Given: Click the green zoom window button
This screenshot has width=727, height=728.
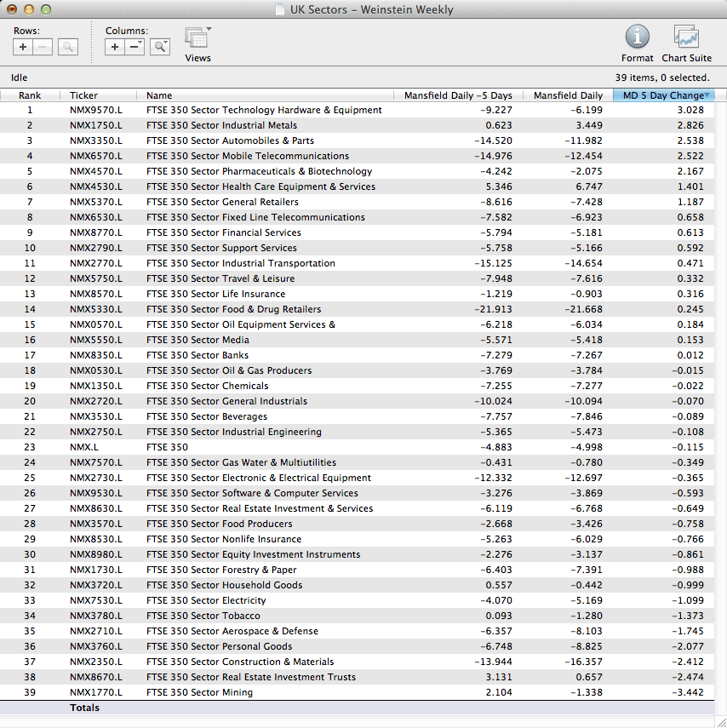Looking at the screenshot, I should click(46, 9).
